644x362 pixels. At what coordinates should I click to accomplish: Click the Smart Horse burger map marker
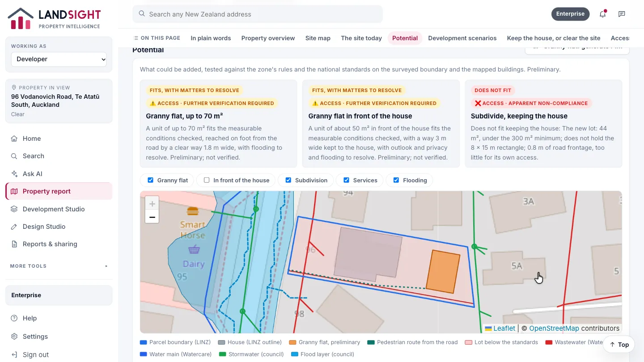(x=193, y=211)
